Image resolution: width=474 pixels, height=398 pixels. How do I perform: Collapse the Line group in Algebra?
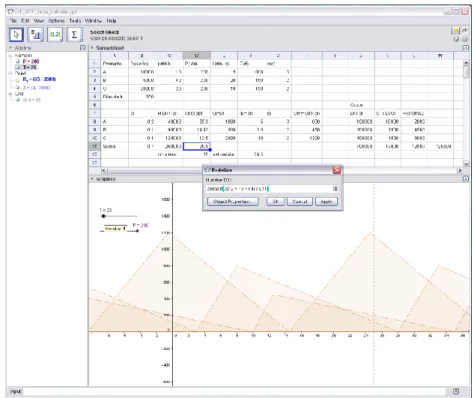[x=10, y=94]
